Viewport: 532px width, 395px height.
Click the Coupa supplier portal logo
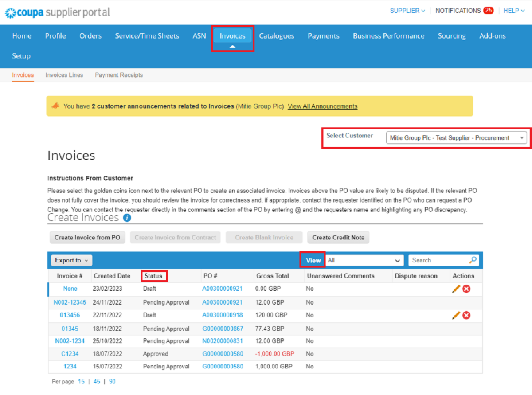pyautogui.click(x=58, y=12)
